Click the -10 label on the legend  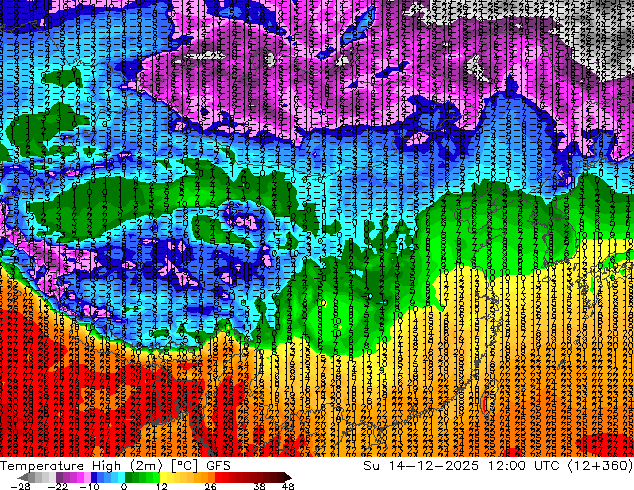click(89, 486)
